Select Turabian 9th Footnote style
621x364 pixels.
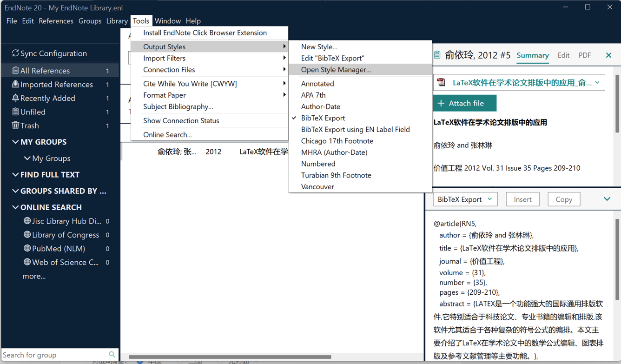(360, 175)
